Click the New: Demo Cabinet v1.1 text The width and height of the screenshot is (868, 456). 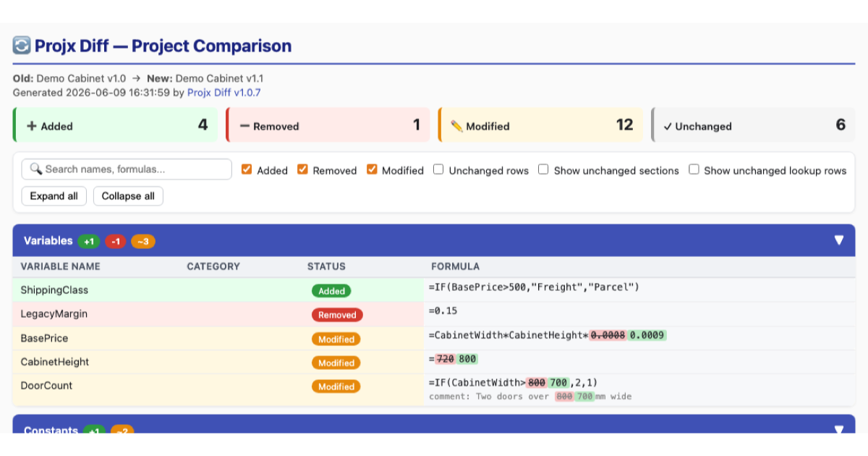click(x=205, y=78)
